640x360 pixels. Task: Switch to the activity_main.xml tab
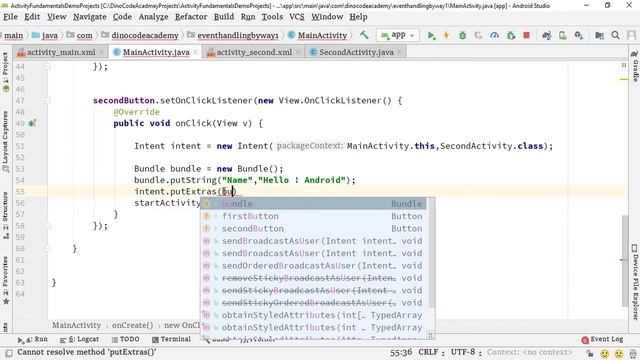pos(61,52)
